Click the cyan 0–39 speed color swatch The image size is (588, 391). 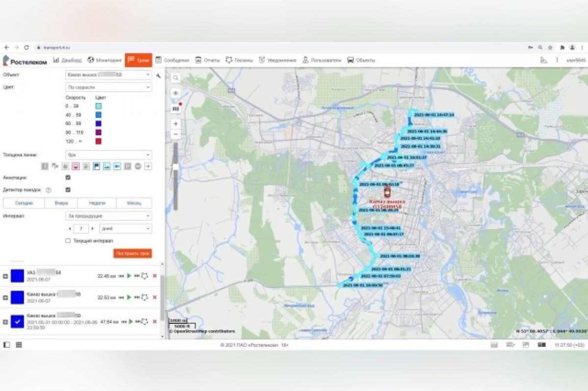(x=98, y=106)
